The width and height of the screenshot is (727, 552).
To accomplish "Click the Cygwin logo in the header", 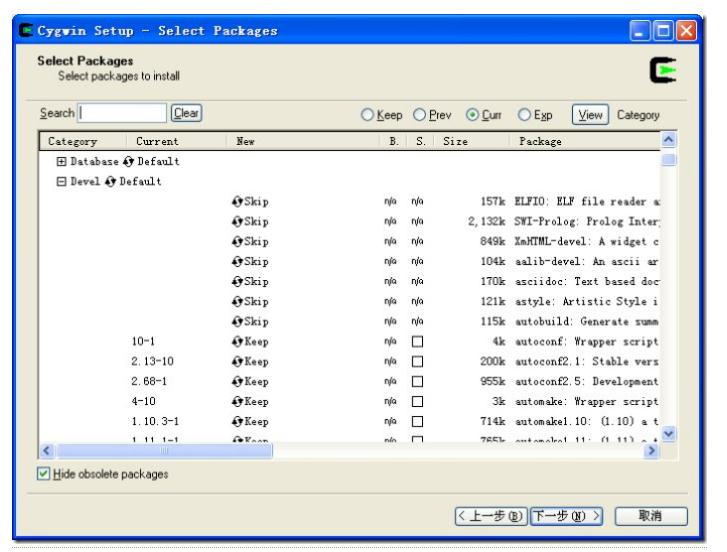I will 663,70.
